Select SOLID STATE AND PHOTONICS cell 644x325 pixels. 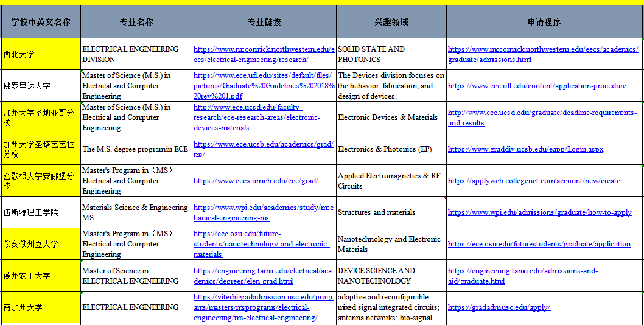[x=391, y=54]
